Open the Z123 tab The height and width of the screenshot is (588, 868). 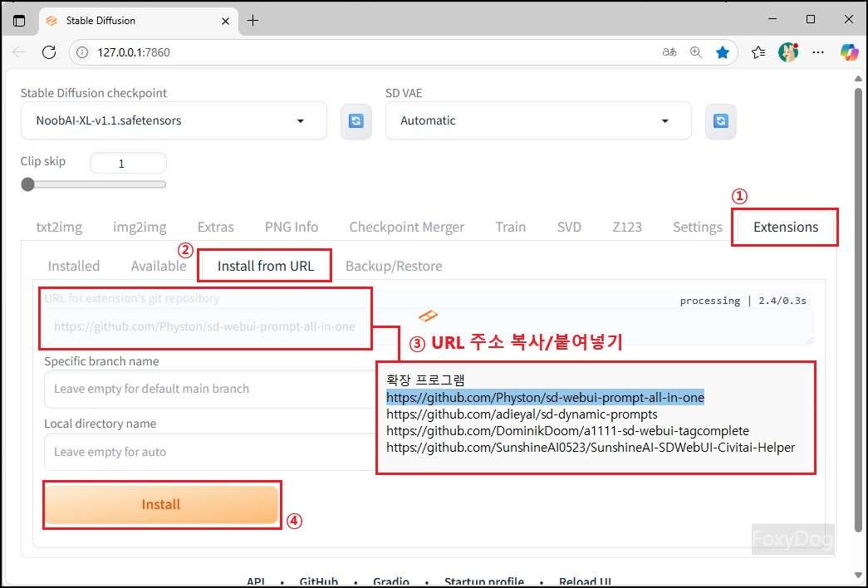[x=626, y=227]
